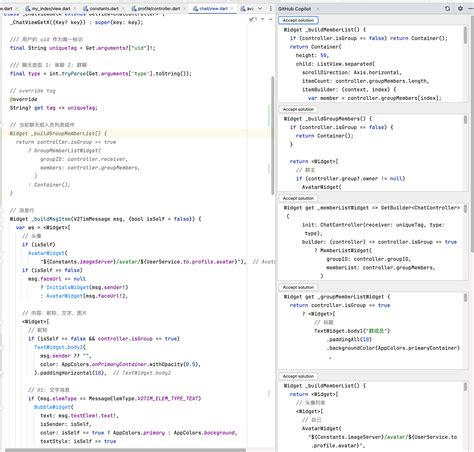
Task: Click 'groupID: controller.receiver,' suggestion line
Action: coord(84,159)
